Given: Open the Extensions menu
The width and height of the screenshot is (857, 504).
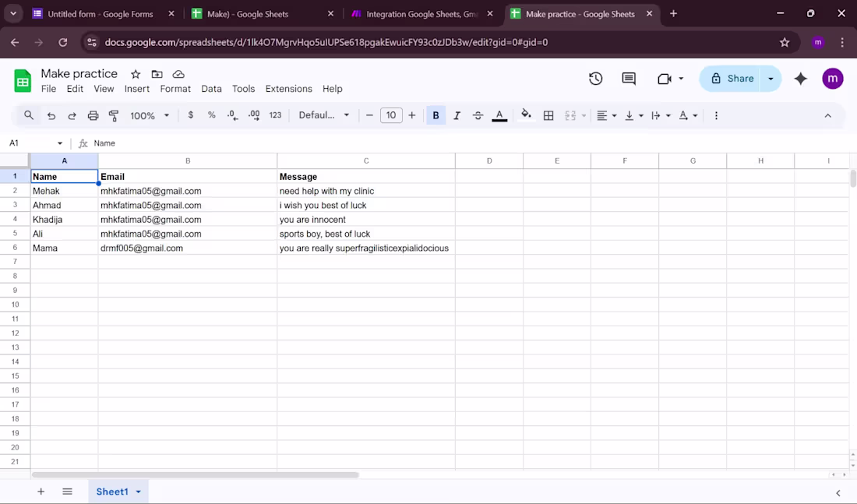Looking at the screenshot, I should (288, 89).
